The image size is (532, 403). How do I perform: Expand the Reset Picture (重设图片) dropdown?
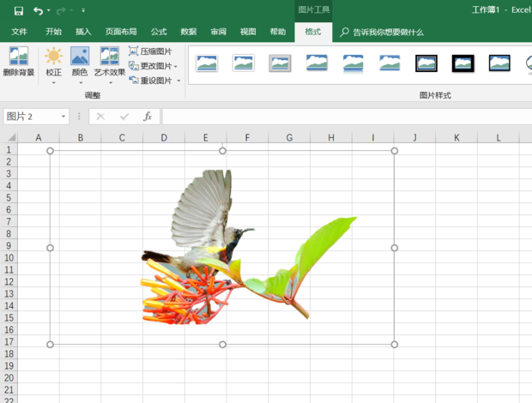coord(179,81)
